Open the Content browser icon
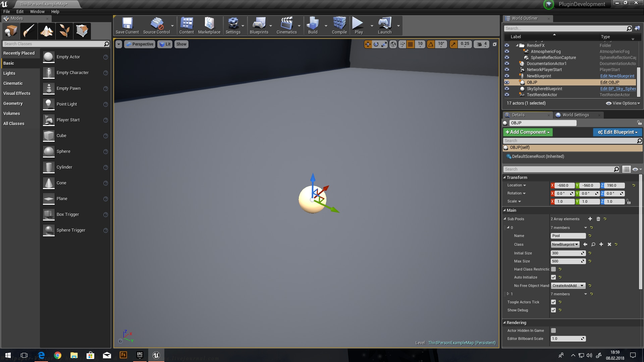Viewport: 644px width, 362px height. tap(186, 25)
